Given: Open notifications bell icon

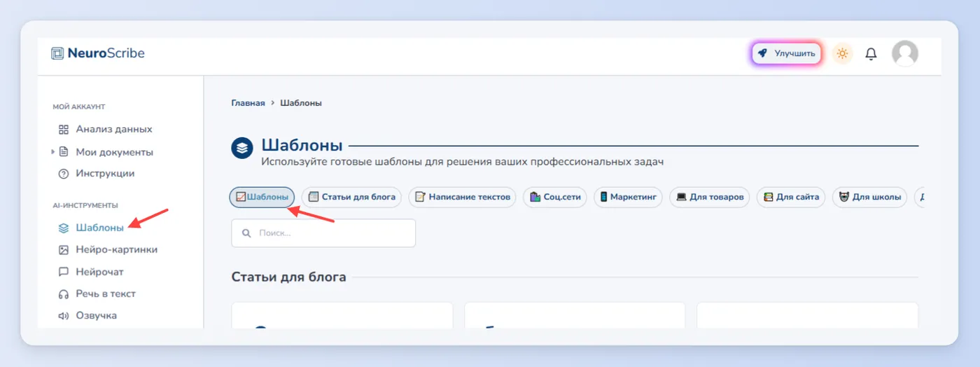Looking at the screenshot, I should point(871,54).
